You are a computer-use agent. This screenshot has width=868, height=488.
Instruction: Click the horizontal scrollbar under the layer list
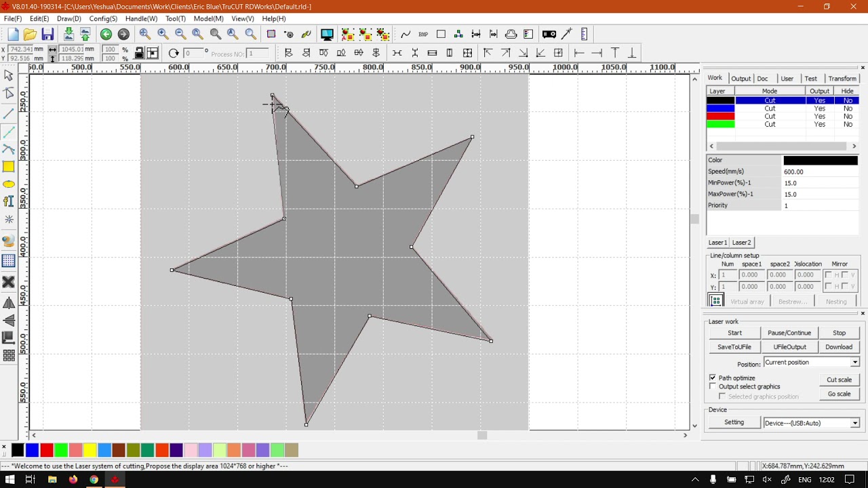pos(783,146)
